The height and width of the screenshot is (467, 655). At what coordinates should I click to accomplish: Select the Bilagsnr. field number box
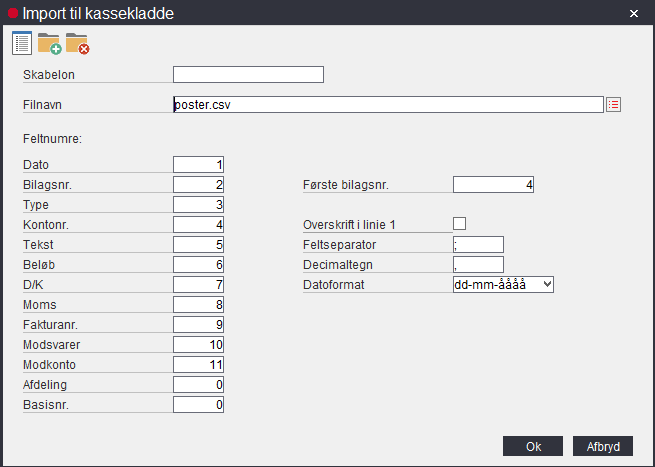(198, 185)
